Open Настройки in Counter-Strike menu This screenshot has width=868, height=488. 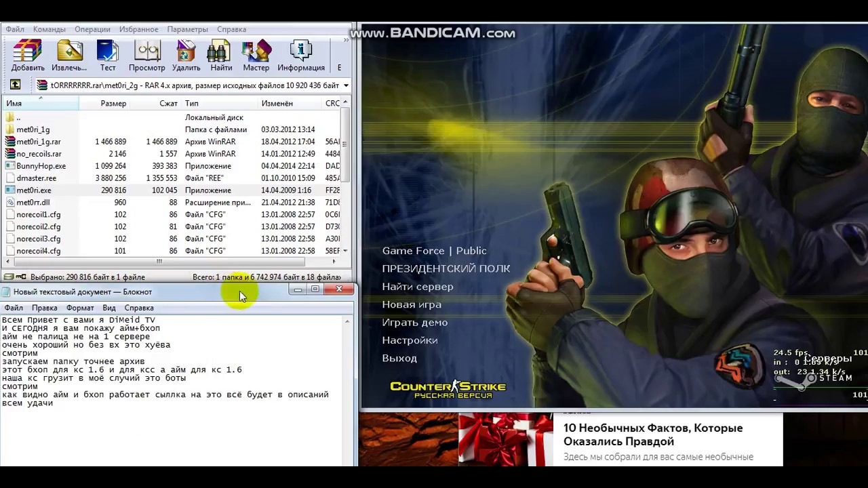[x=409, y=340]
